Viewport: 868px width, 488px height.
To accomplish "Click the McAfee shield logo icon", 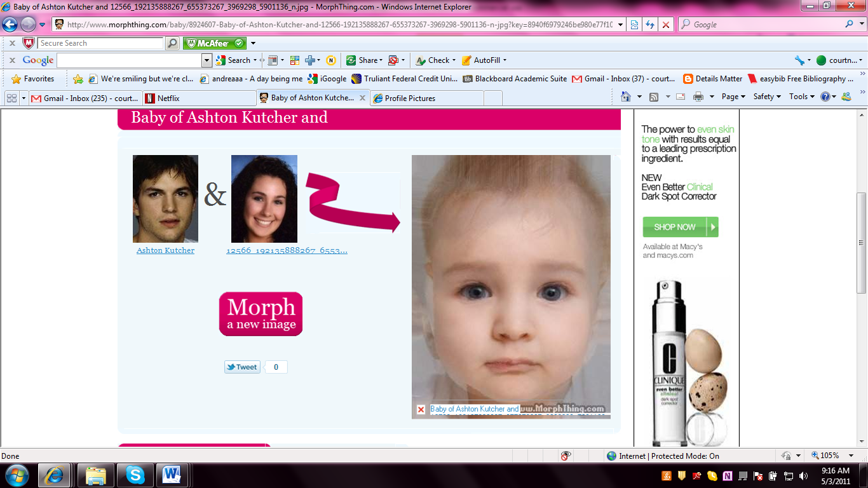I will (28, 43).
